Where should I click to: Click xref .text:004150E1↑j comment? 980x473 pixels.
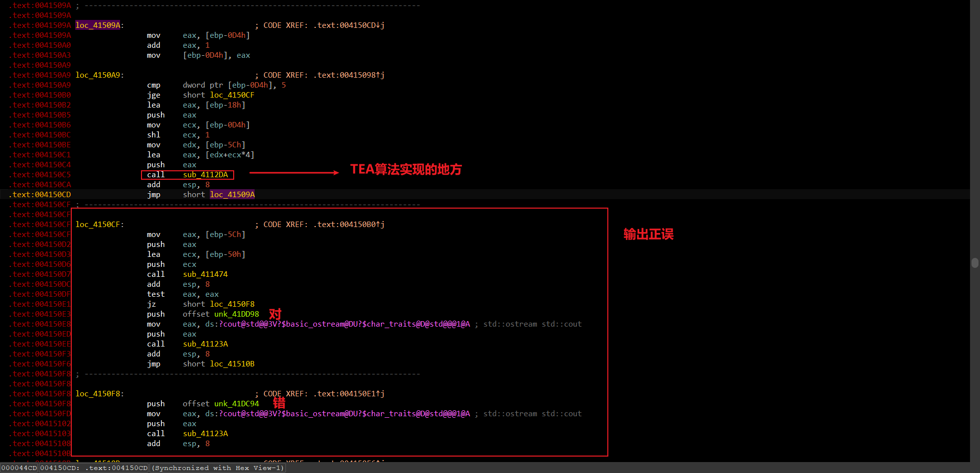[x=349, y=394]
